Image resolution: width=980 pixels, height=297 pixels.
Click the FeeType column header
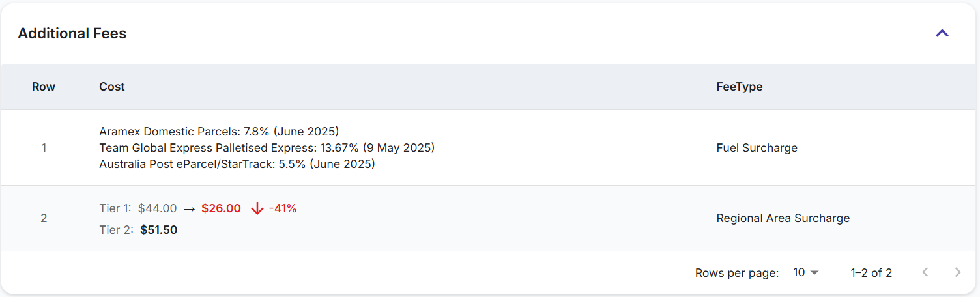coord(739,87)
